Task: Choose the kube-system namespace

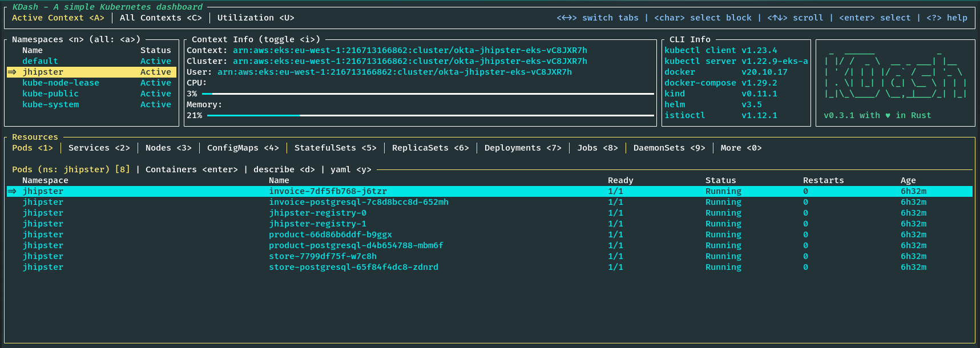Action: point(50,104)
